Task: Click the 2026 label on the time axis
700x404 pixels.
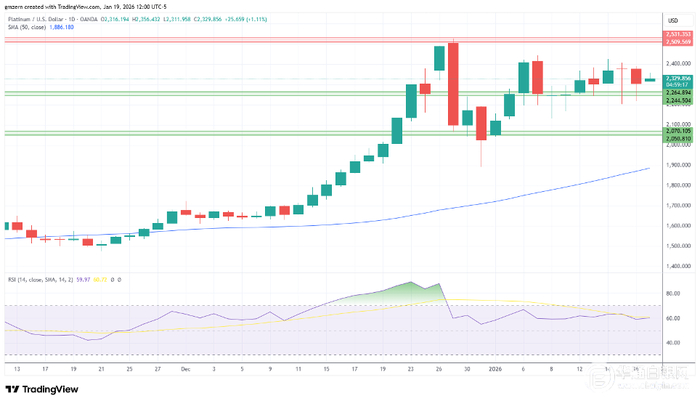Action: tap(495, 369)
